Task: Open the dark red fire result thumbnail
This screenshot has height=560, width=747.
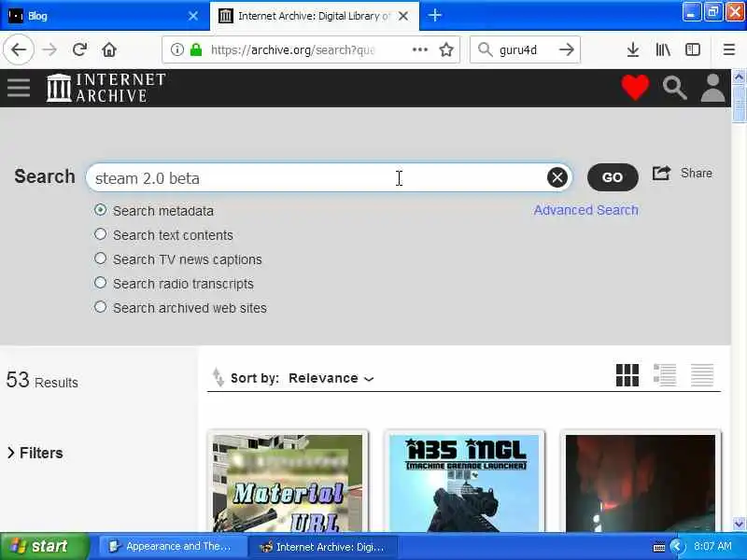Action: coord(641,482)
